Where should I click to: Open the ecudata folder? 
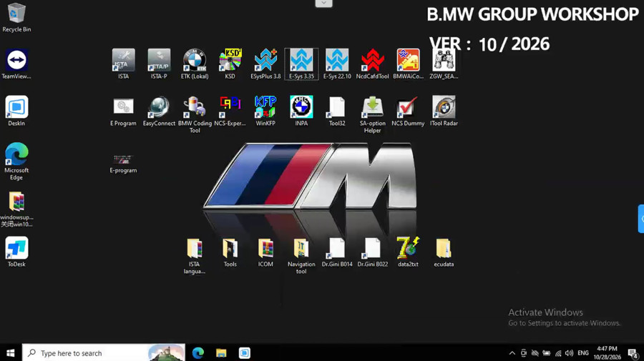444,253
